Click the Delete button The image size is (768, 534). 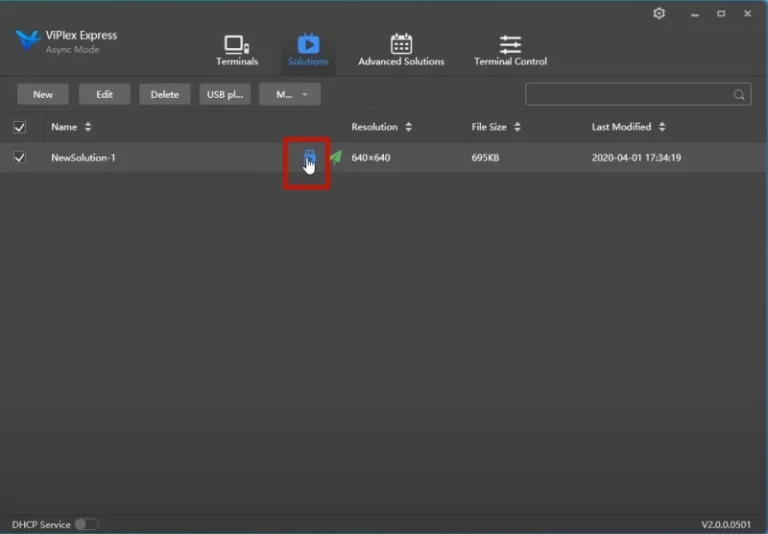pyautogui.click(x=165, y=94)
